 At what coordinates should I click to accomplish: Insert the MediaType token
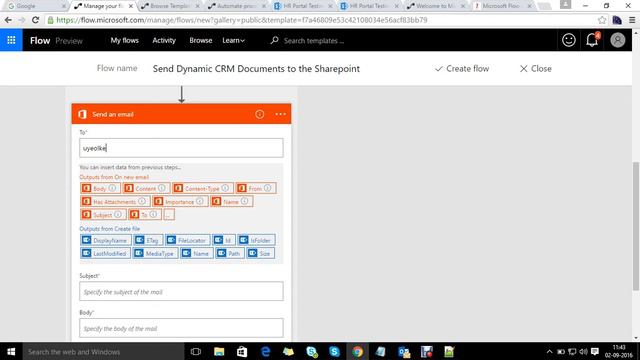155,253
